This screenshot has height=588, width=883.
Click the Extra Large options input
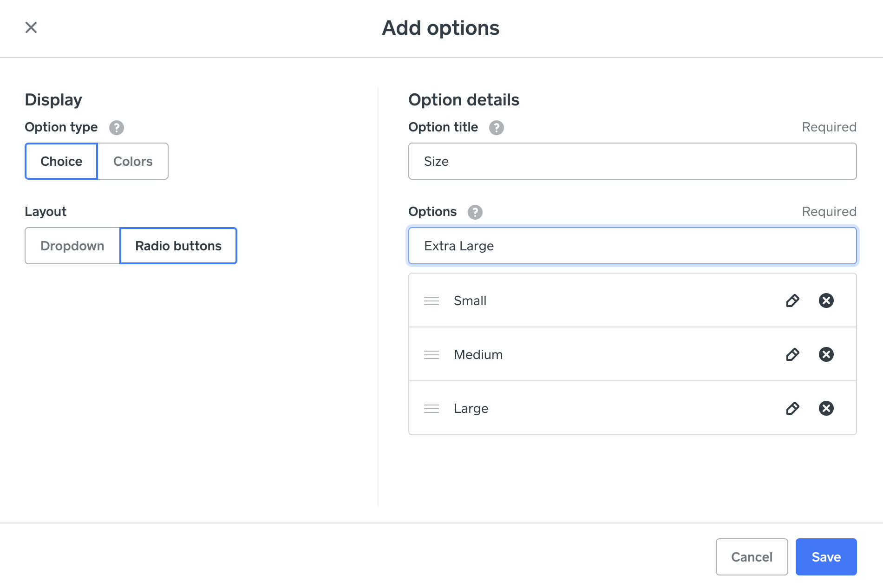pos(632,246)
